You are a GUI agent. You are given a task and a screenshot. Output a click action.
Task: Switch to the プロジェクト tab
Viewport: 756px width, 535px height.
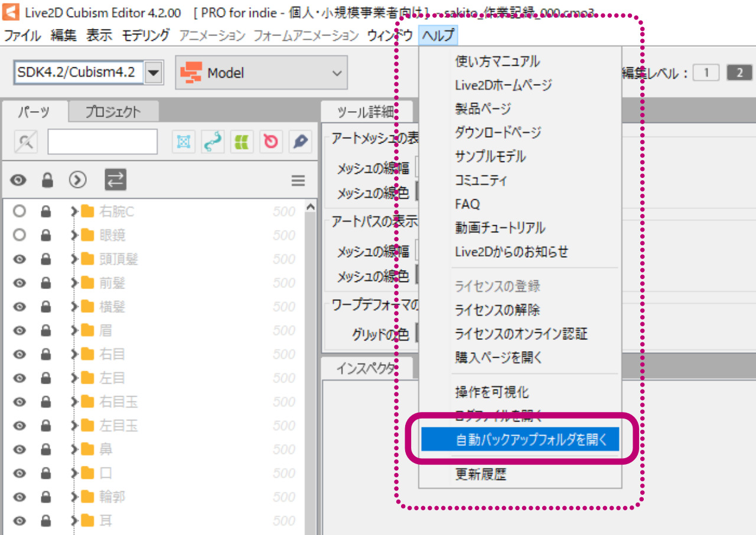(113, 111)
